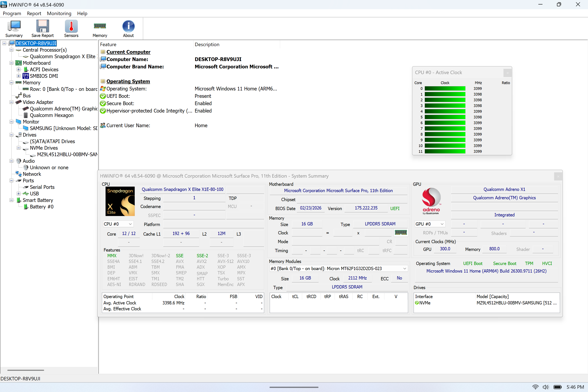The height and width of the screenshot is (392, 588).
Task: Open the Sensors thermometer tool
Action: pyautogui.click(x=71, y=29)
